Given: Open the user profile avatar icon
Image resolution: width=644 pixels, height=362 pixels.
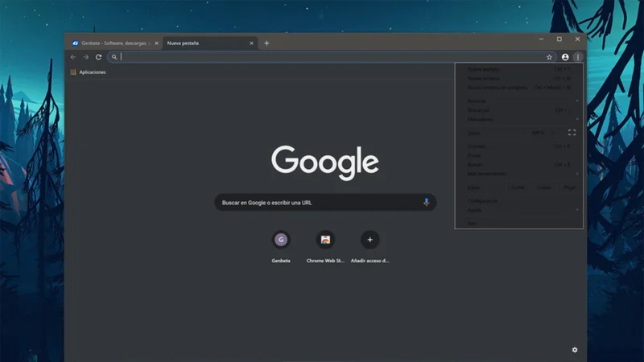Looking at the screenshot, I should click(x=565, y=57).
